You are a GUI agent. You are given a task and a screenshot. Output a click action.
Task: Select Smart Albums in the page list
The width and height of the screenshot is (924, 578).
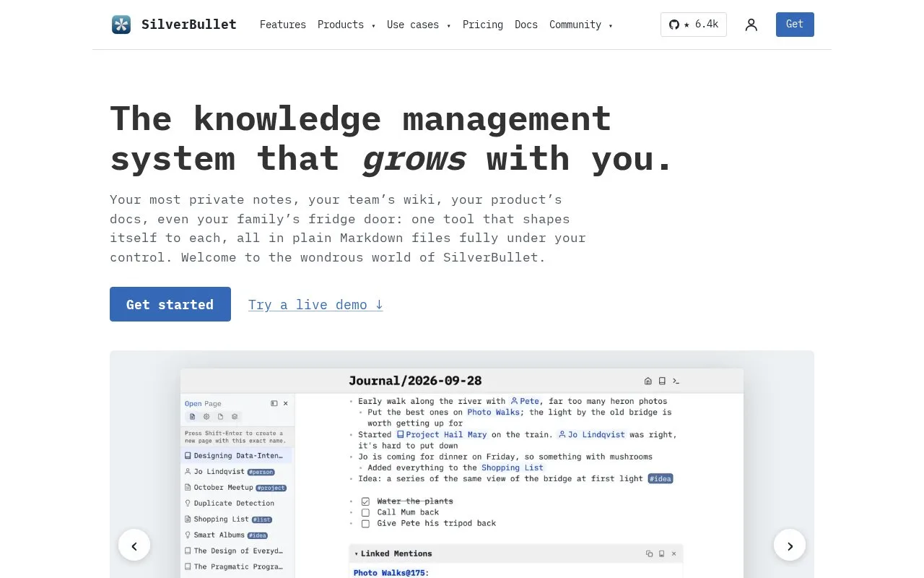tap(237, 535)
